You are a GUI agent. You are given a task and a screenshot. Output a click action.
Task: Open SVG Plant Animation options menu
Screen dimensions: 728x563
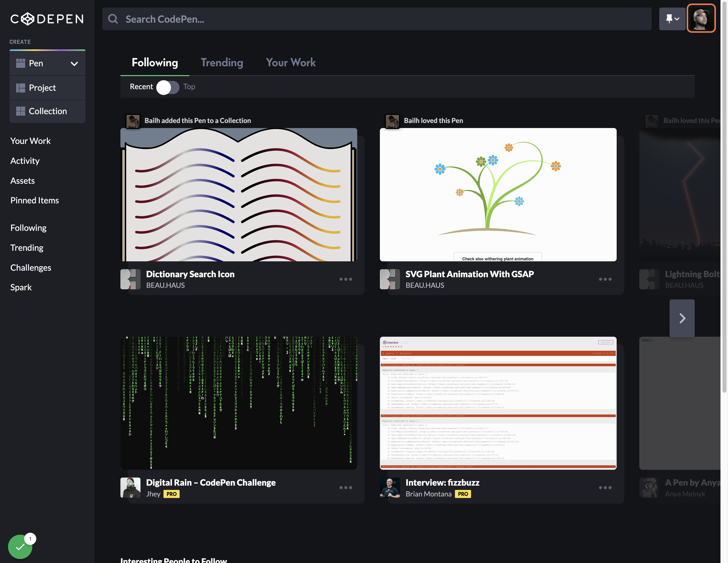point(605,279)
